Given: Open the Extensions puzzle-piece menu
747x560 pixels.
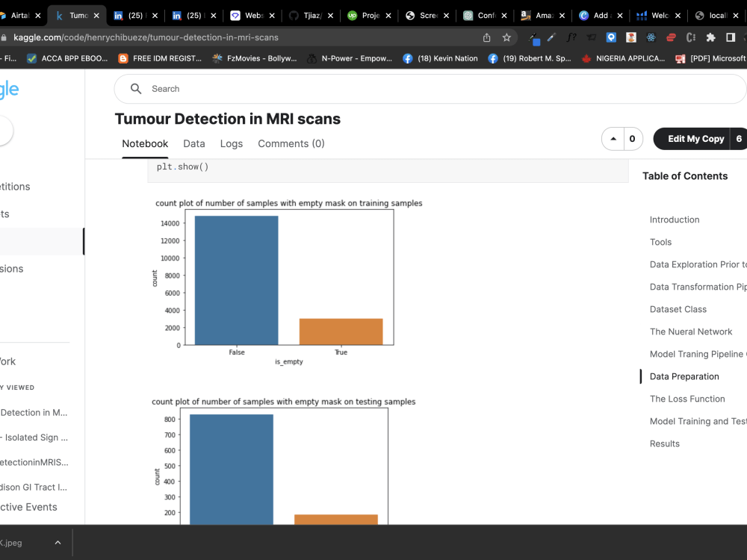Looking at the screenshot, I should click(x=711, y=37).
